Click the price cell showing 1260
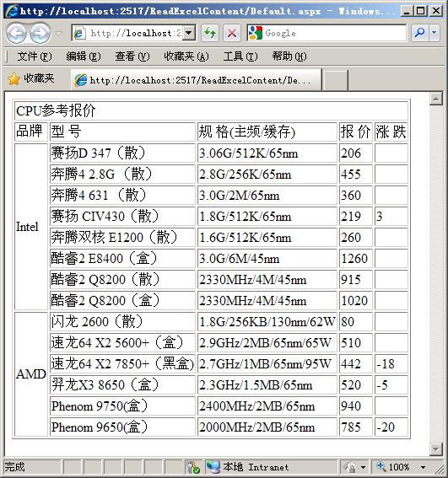Screen dimensions: 448x478 pyautogui.click(x=355, y=258)
